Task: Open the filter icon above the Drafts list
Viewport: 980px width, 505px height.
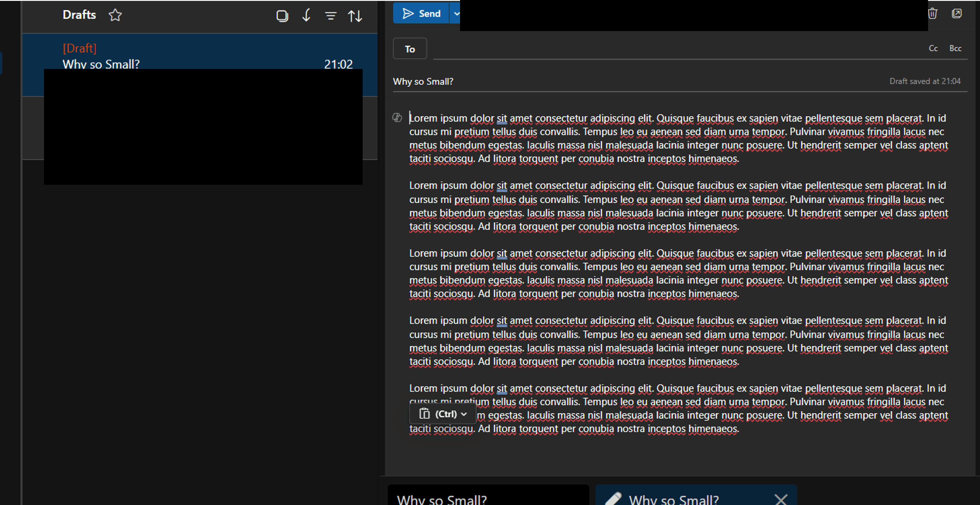Action: click(330, 16)
